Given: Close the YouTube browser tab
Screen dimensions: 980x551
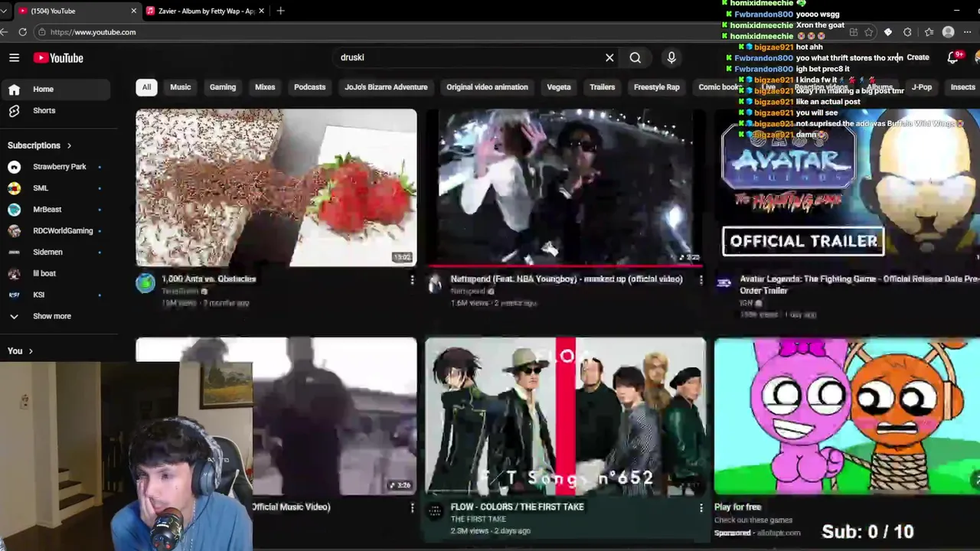Looking at the screenshot, I should coord(133,11).
